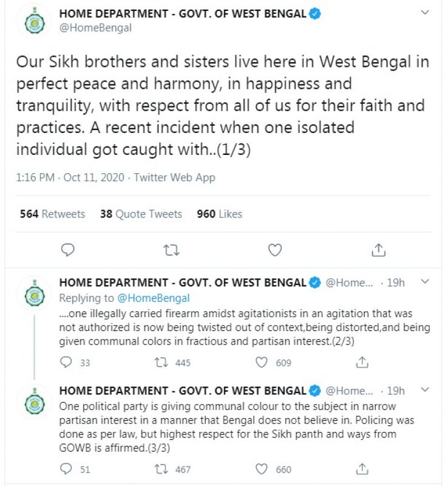Viewport: 448px width, 486px height.
Task: Open the 38 Quote Tweets list
Action: coord(141,214)
